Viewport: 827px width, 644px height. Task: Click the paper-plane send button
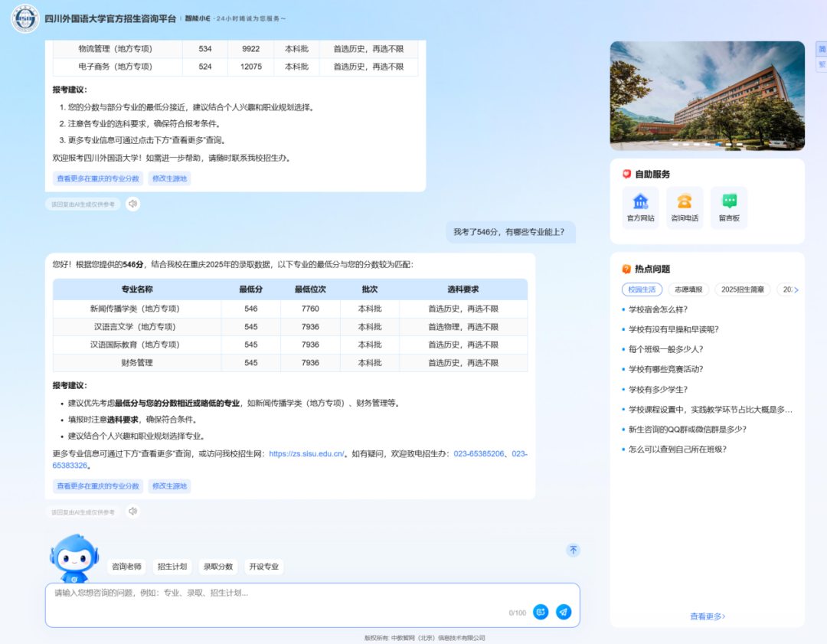pyautogui.click(x=564, y=612)
